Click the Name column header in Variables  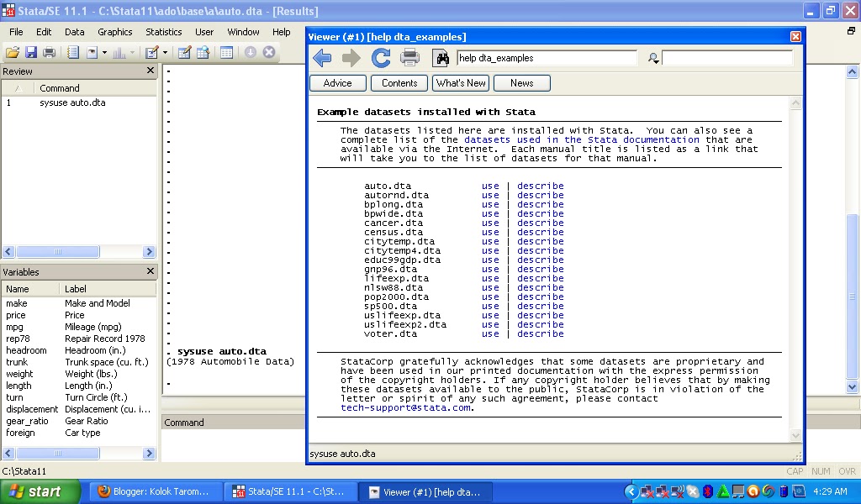tap(31, 288)
